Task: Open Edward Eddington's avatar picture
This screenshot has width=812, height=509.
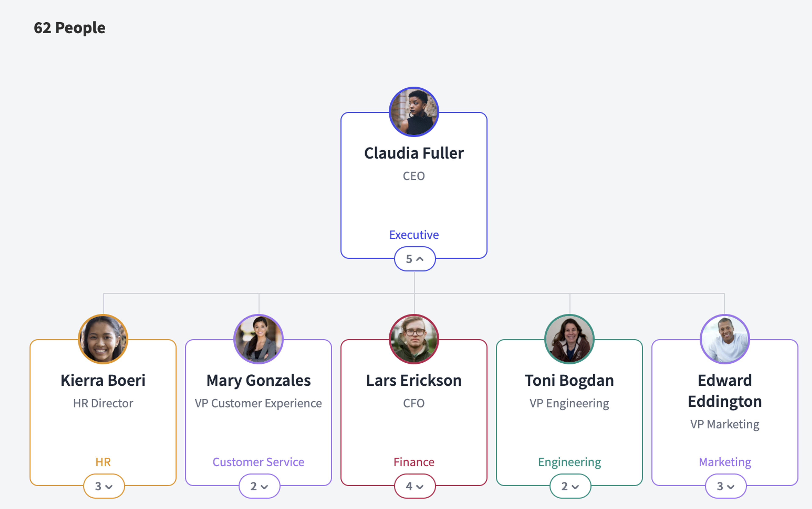Action: coord(725,339)
